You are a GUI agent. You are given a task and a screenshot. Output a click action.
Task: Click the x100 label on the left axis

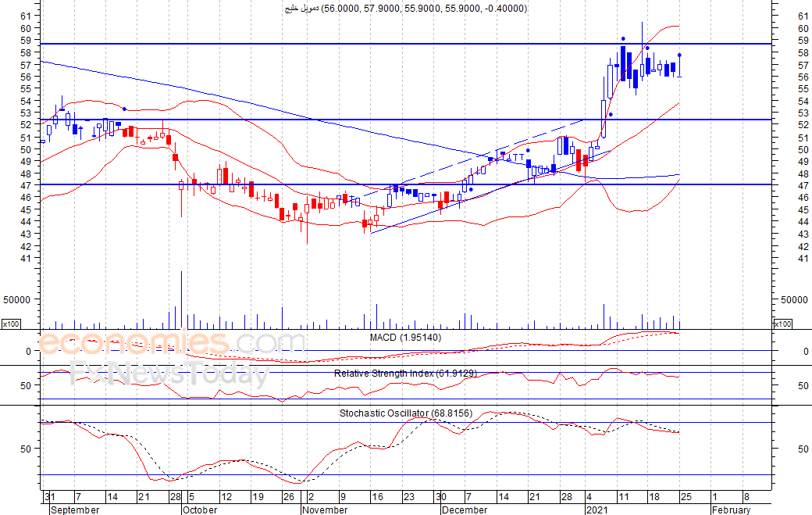[11, 324]
